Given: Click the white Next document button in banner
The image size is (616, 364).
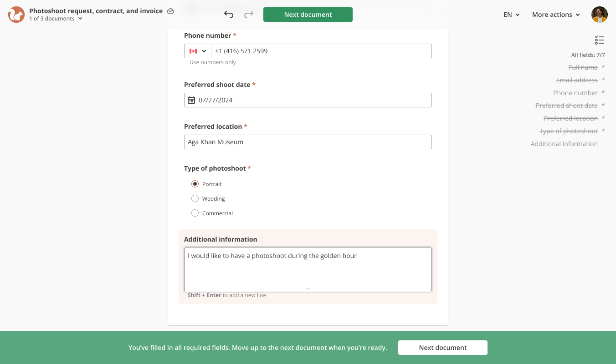Looking at the screenshot, I should [x=443, y=348].
